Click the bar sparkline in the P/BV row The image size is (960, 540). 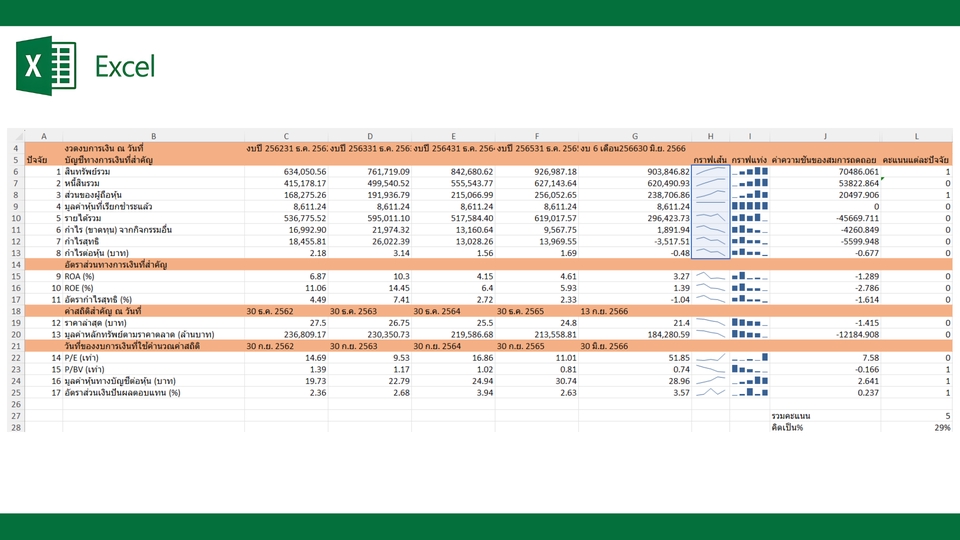(749, 369)
